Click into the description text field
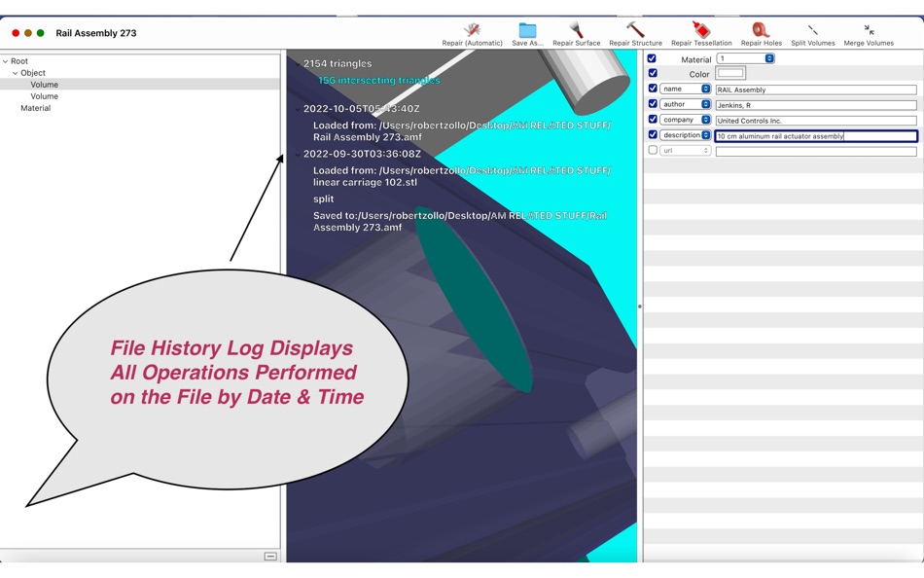The width and height of the screenshot is (924, 578). point(816,135)
